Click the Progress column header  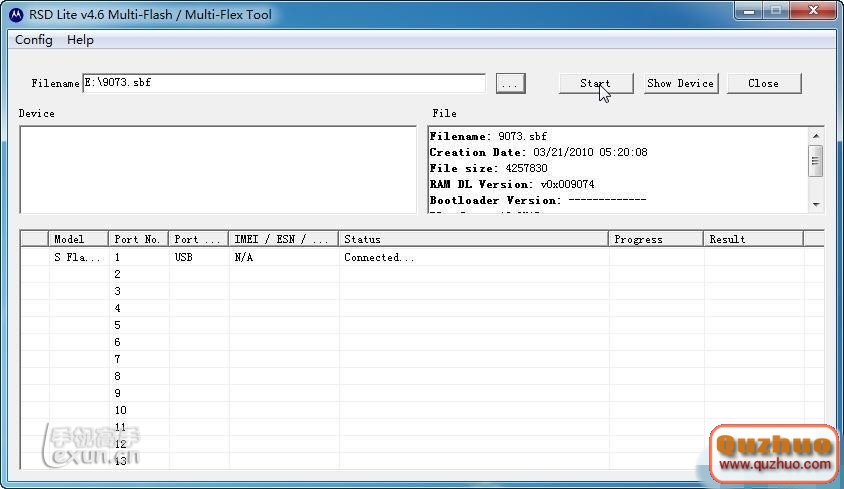(x=656, y=239)
